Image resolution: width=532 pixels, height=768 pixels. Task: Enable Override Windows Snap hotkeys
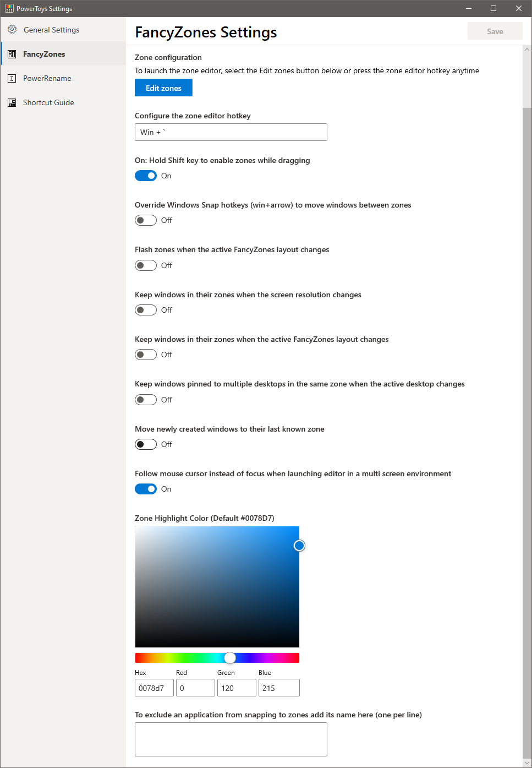click(x=145, y=220)
